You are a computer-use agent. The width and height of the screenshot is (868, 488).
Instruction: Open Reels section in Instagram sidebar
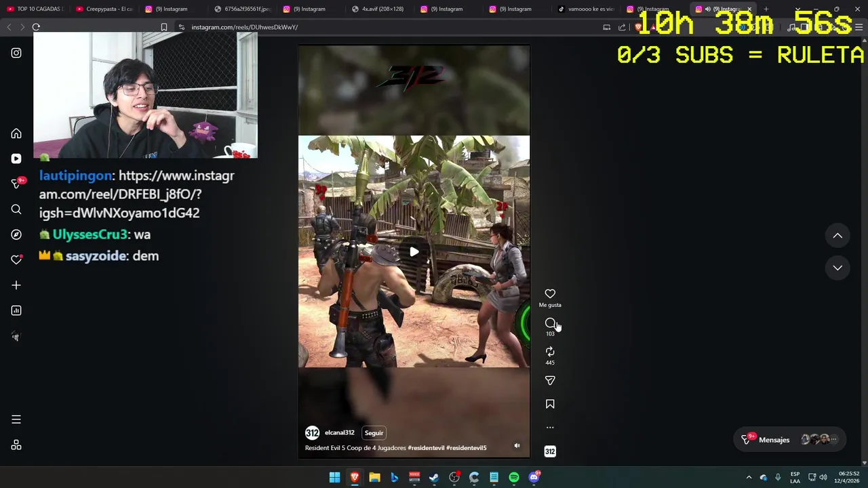(x=16, y=159)
